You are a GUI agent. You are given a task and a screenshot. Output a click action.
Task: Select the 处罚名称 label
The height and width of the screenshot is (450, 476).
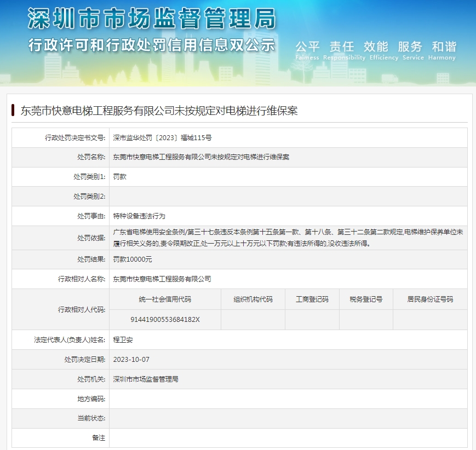[91, 157]
